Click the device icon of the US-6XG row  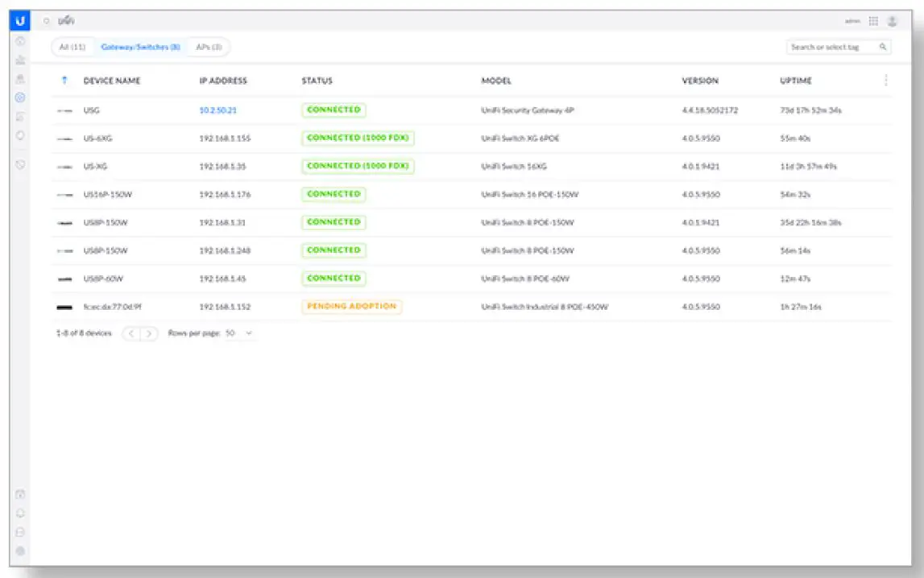click(64, 139)
